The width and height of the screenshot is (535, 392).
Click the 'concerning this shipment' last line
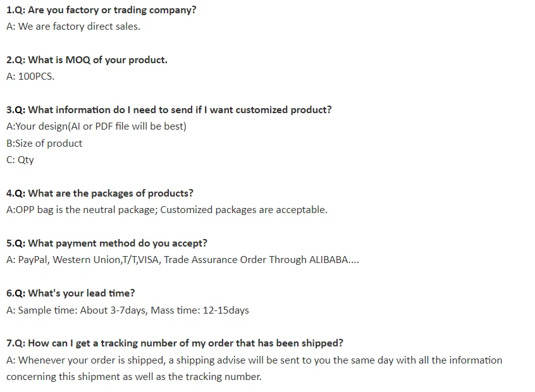[x=133, y=377]
